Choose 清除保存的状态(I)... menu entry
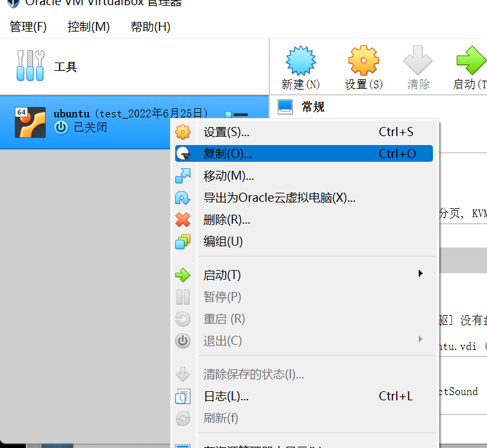The image size is (487, 448). click(304, 375)
